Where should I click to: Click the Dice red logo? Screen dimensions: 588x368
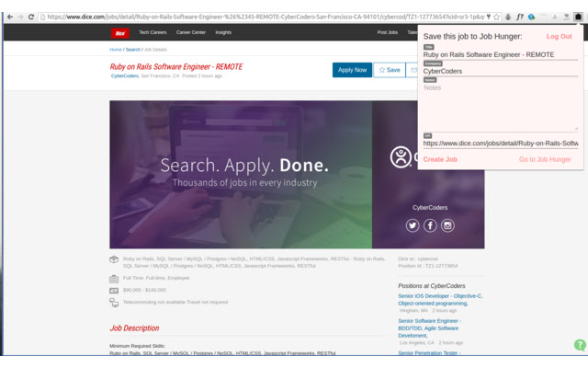point(120,33)
